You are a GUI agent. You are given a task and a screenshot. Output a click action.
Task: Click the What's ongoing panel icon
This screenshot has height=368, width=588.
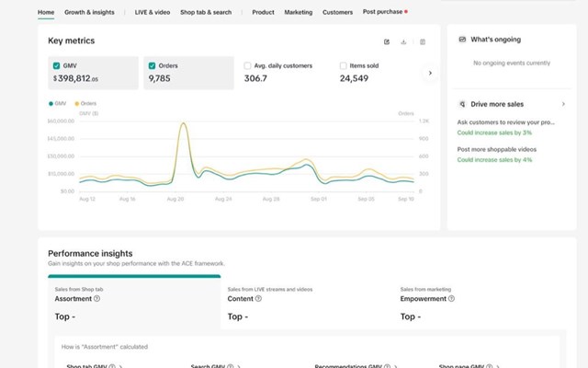(462, 40)
